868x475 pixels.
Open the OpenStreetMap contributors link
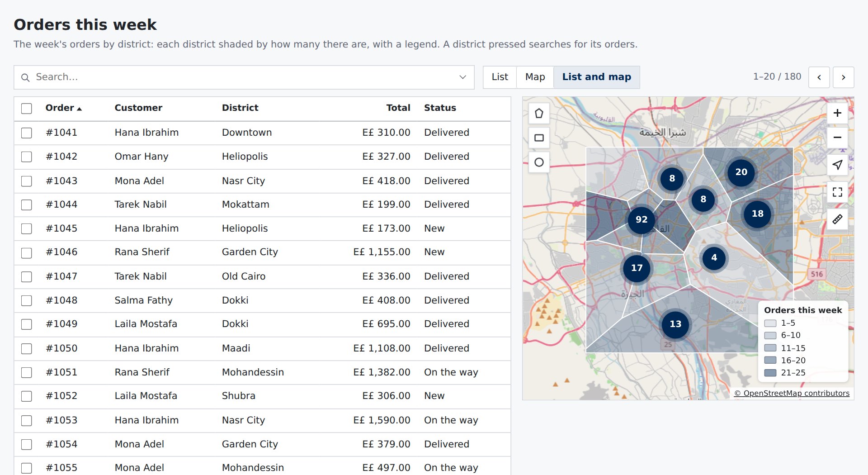(792, 393)
